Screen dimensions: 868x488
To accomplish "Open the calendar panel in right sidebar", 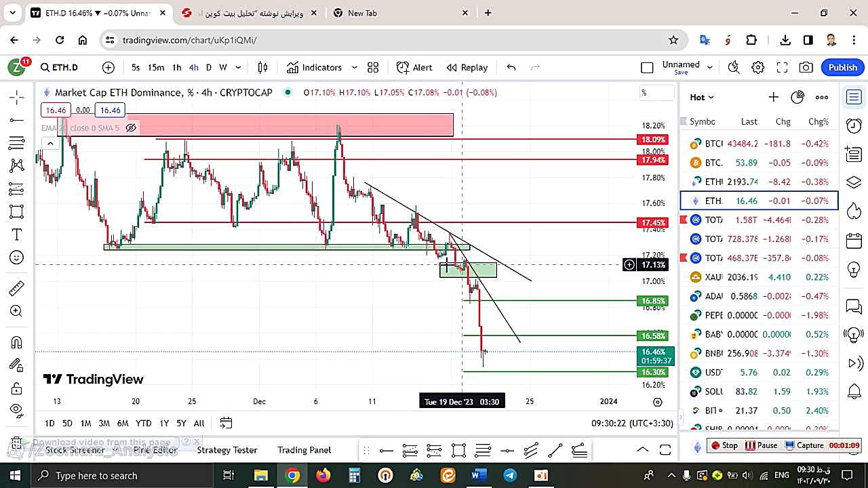I will (x=854, y=241).
